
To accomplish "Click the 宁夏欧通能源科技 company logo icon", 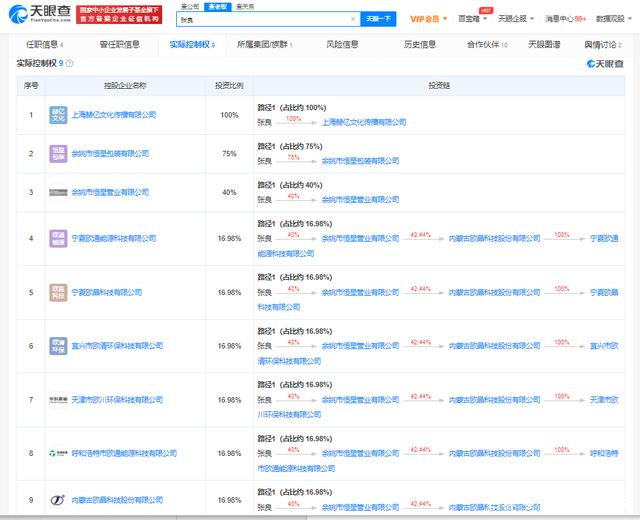I will [59, 238].
